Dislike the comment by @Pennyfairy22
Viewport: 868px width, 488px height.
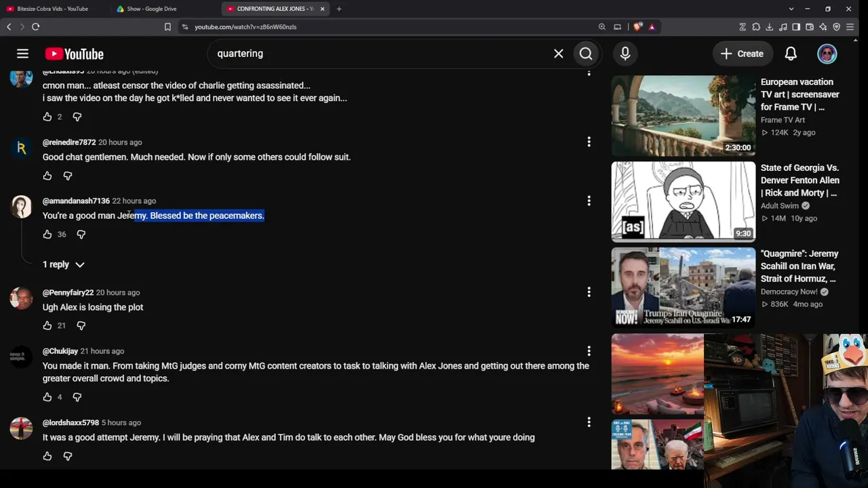click(x=81, y=326)
